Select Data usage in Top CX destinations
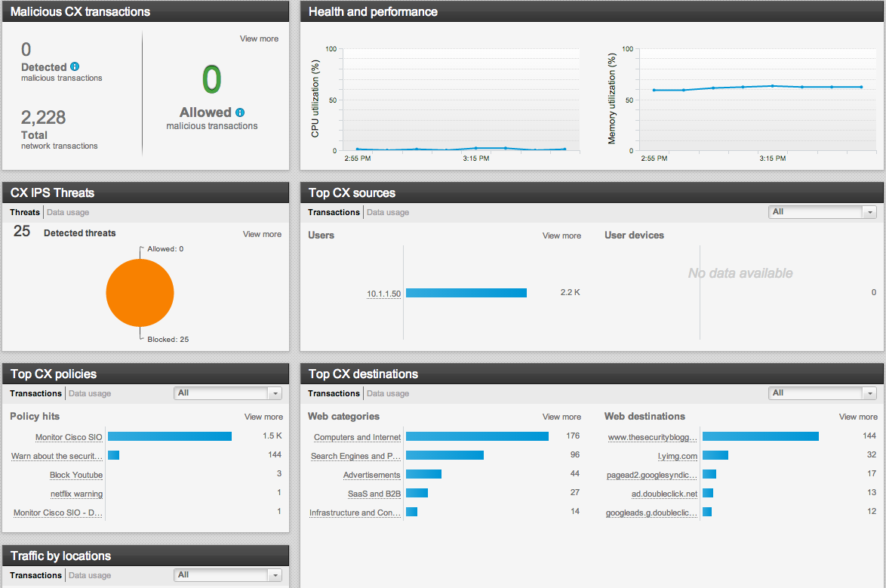The width and height of the screenshot is (886, 588). [x=387, y=393]
